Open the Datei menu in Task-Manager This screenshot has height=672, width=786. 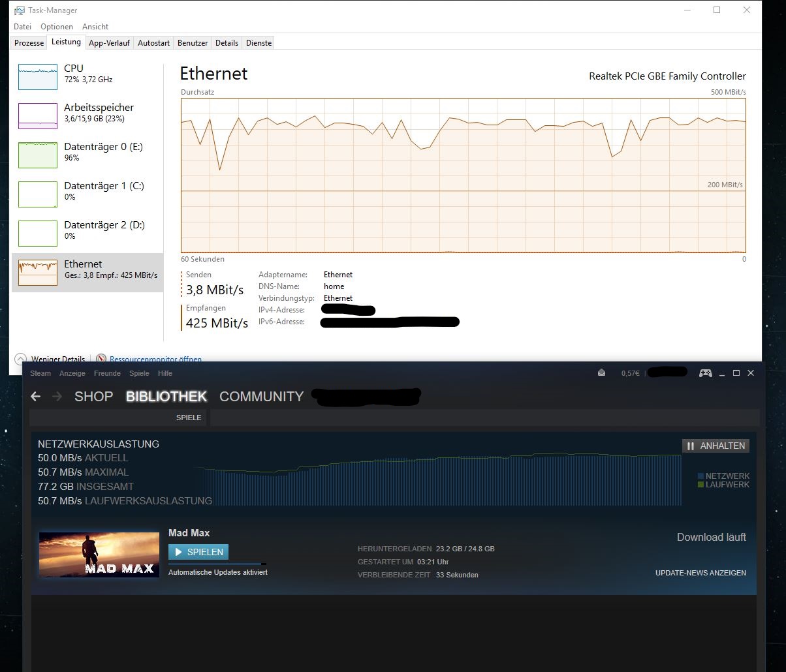click(22, 27)
